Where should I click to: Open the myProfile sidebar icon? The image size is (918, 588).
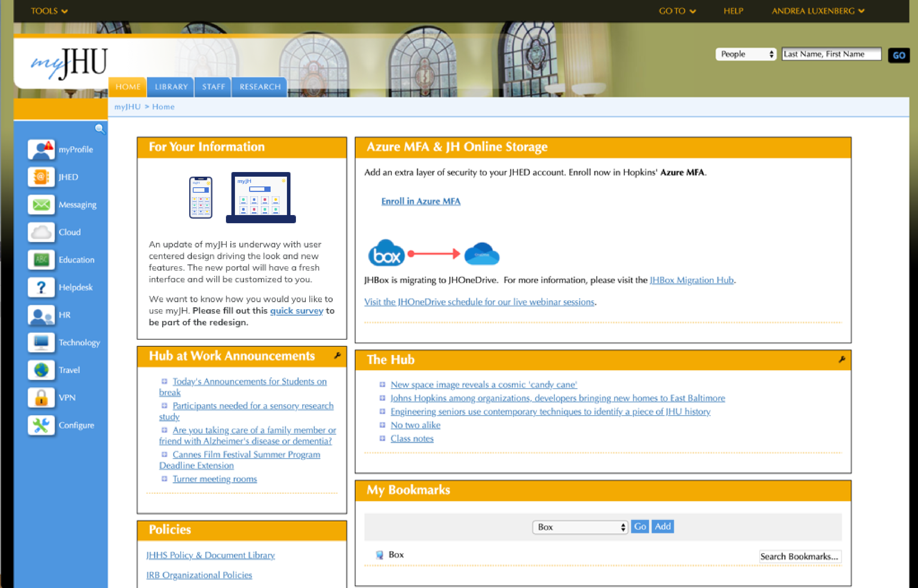[x=41, y=149]
